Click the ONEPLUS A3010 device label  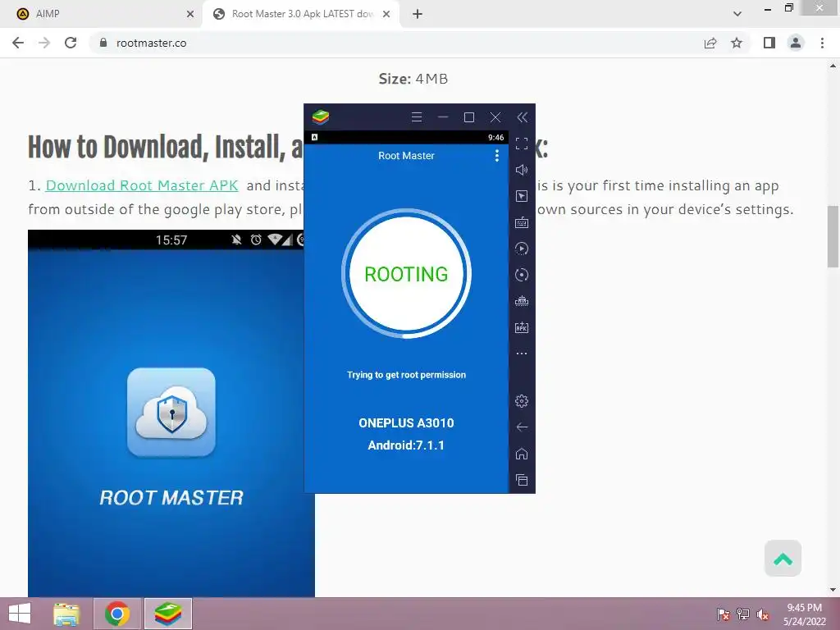406,422
